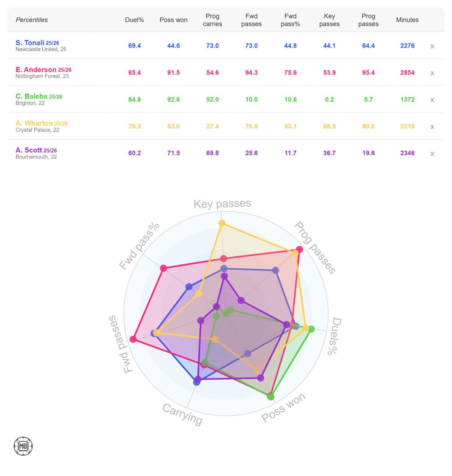Open C. Baleba 25/26 player link
The image size is (452, 476).
[x=39, y=96]
